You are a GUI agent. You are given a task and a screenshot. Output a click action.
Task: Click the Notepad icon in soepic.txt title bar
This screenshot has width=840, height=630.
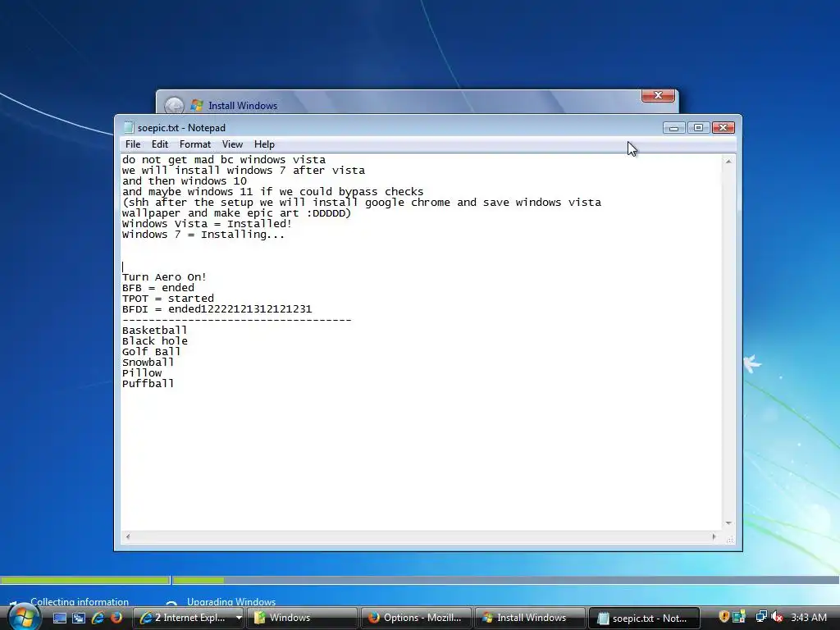[x=129, y=127]
